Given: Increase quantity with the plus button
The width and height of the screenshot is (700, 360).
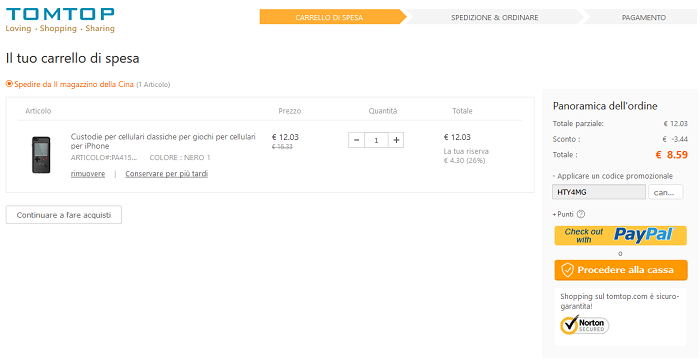Looking at the screenshot, I should pyautogui.click(x=396, y=140).
